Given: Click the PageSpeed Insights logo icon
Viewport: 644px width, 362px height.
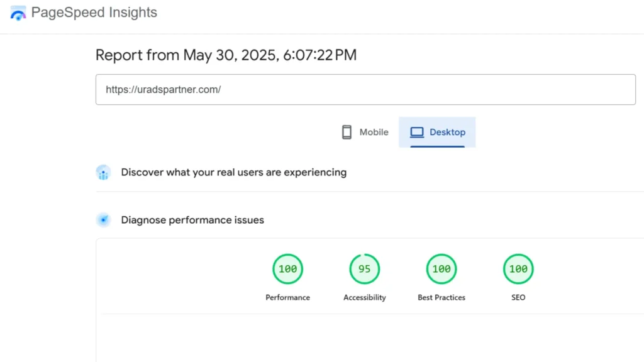Looking at the screenshot, I should tap(18, 13).
